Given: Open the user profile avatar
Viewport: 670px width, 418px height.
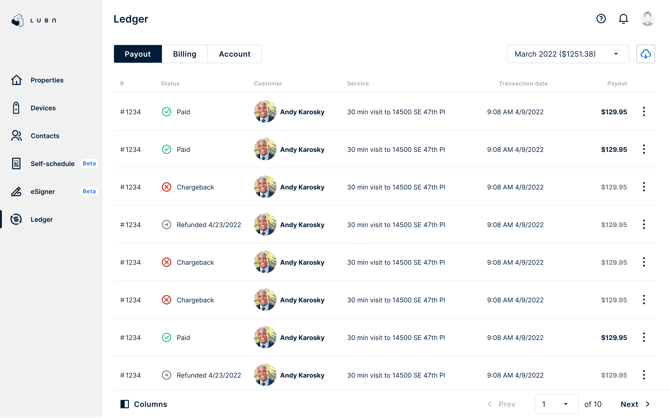Looking at the screenshot, I should coord(647,19).
